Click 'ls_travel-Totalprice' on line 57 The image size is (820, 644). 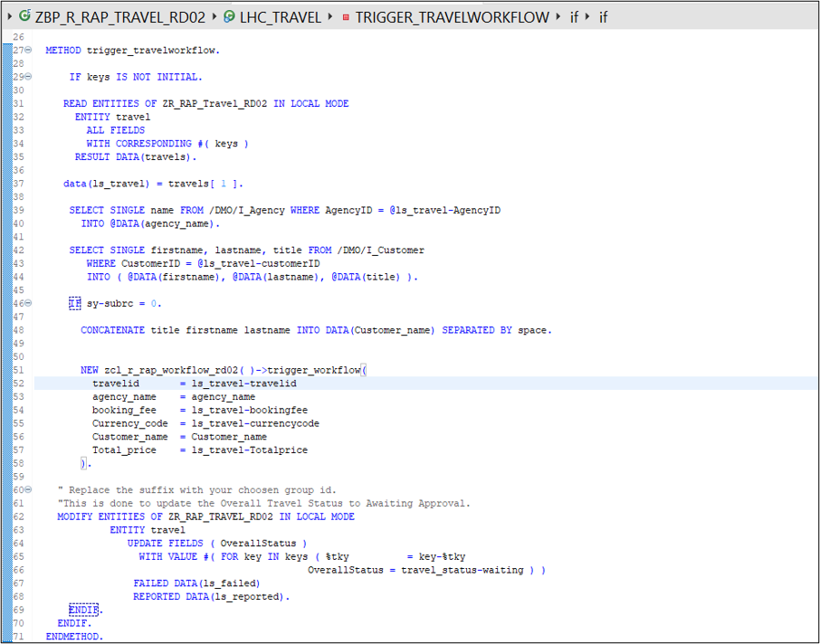(250, 450)
